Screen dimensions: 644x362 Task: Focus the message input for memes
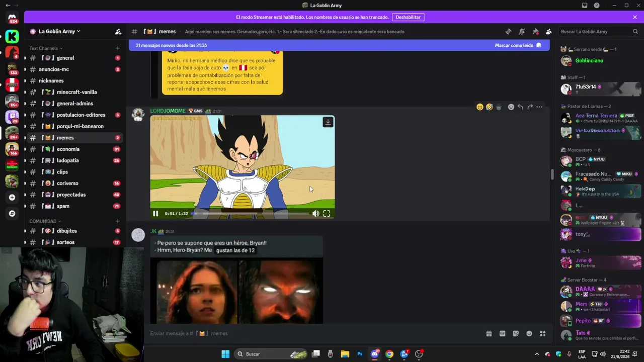(314, 333)
